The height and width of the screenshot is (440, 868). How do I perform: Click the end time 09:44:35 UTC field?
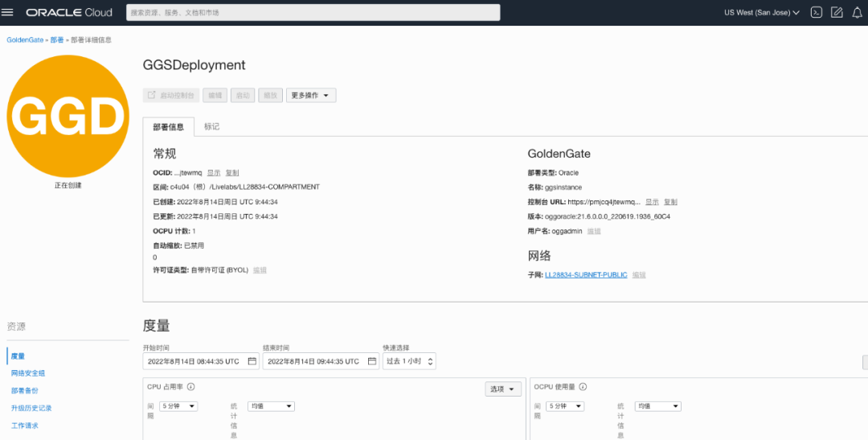coord(321,361)
